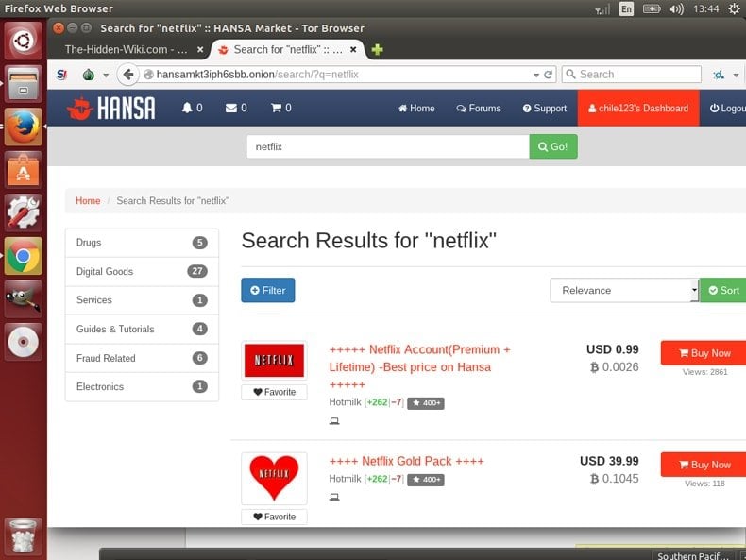746x560 pixels.
Task: Favorite the Netflix Account Premium listing
Action: pyautogui.click(x=274, y=392)
